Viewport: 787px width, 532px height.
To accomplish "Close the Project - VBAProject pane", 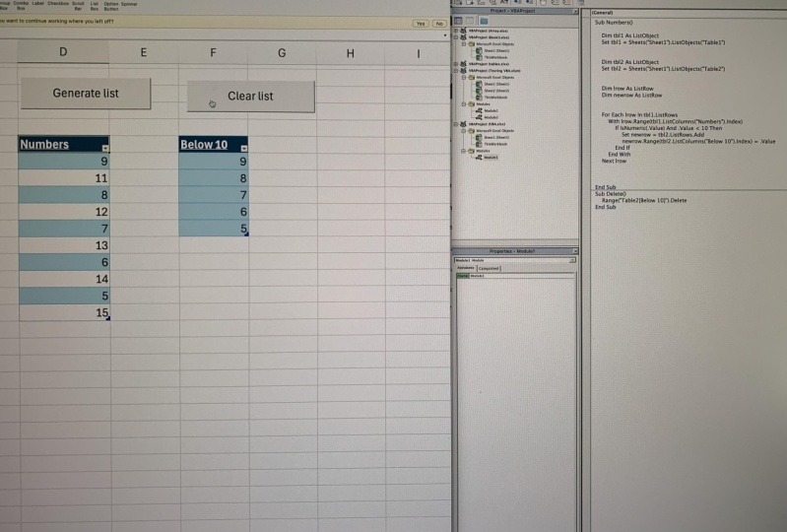I will pos(575,11).
